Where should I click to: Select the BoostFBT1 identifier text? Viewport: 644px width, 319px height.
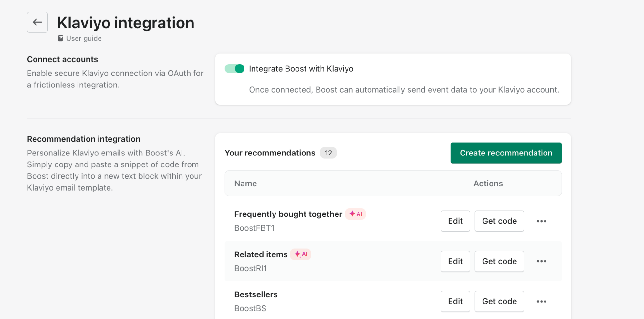(254, 228)
